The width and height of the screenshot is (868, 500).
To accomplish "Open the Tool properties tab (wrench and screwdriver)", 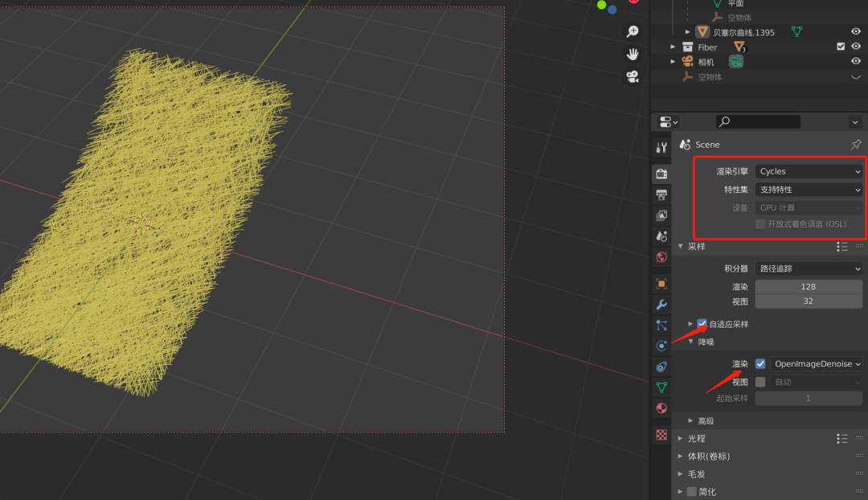I will coord(661,147).
